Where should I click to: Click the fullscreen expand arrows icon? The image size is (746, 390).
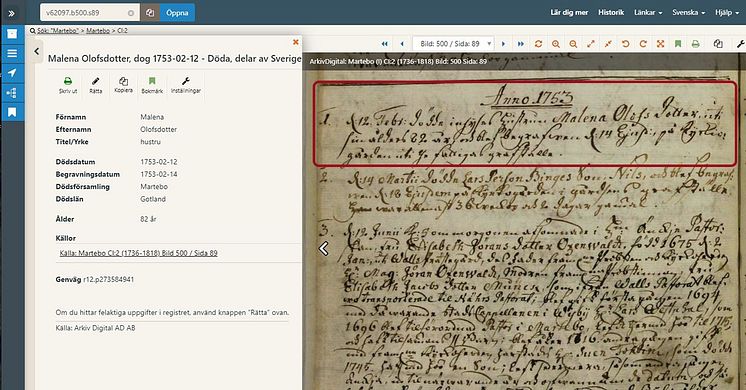pyautogui.click(x=660, y=44)
